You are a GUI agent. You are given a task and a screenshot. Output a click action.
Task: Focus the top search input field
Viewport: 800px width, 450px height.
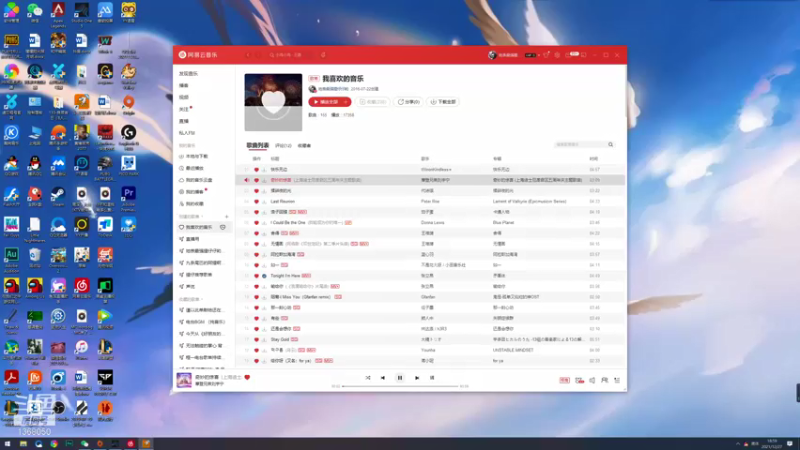[291, 55]
